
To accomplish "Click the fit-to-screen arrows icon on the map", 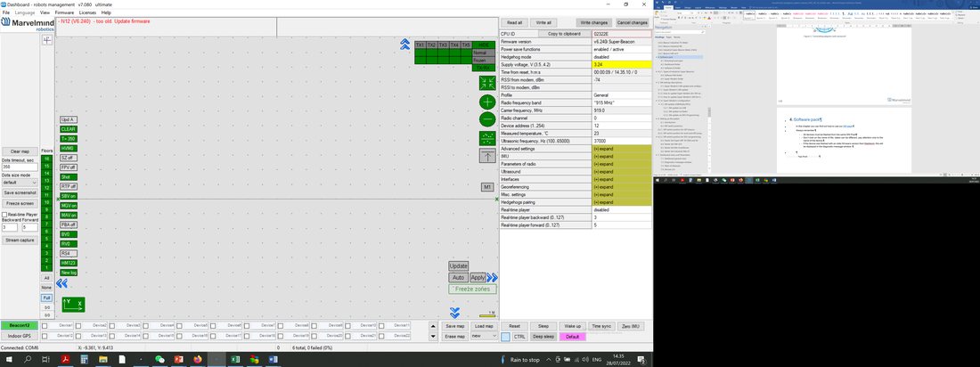I will [487, 83].
